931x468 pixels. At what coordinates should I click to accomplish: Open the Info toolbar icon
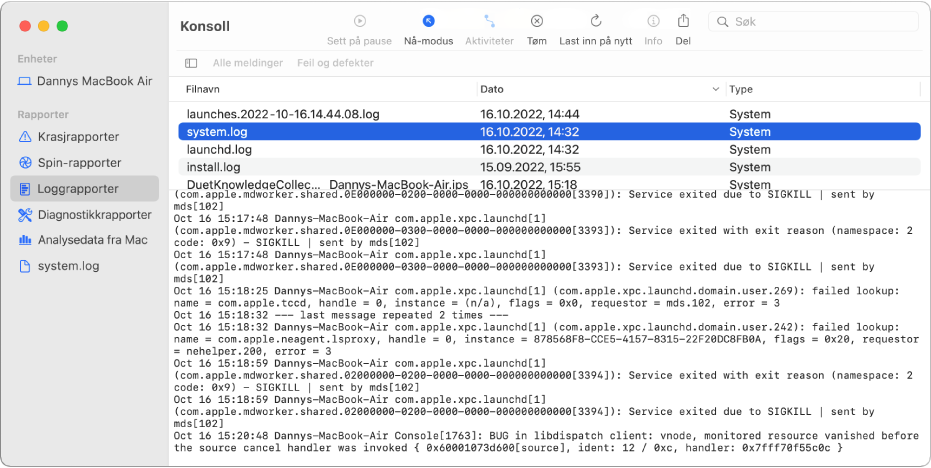click(x=653, y=21)
